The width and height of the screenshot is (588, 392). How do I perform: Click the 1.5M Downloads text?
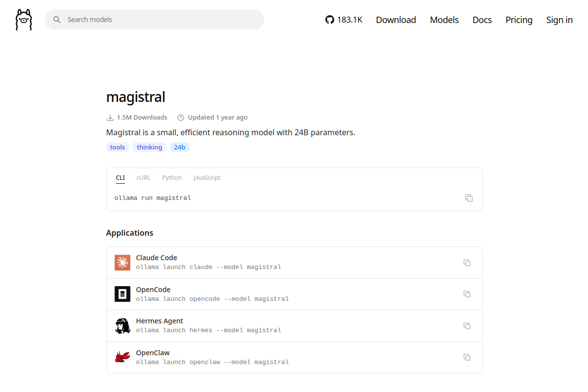pos(142,118)
